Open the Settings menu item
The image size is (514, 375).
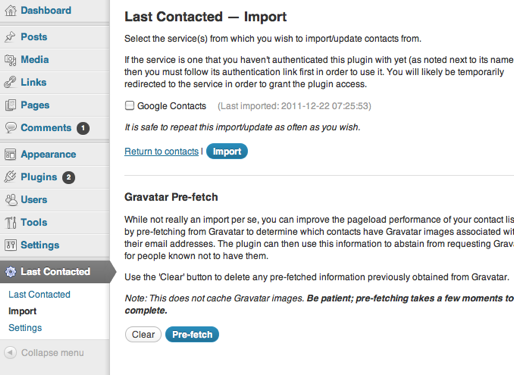point(40,245)
